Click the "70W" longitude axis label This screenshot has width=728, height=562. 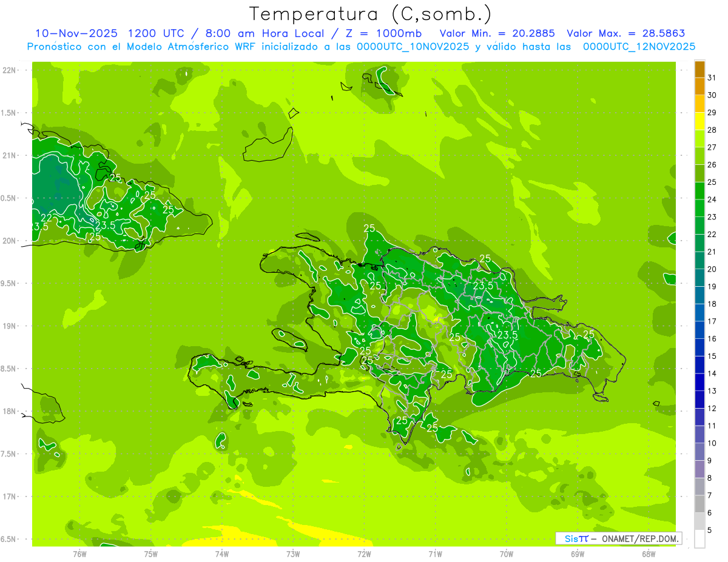pyautogui.click(x=507, y=554)
